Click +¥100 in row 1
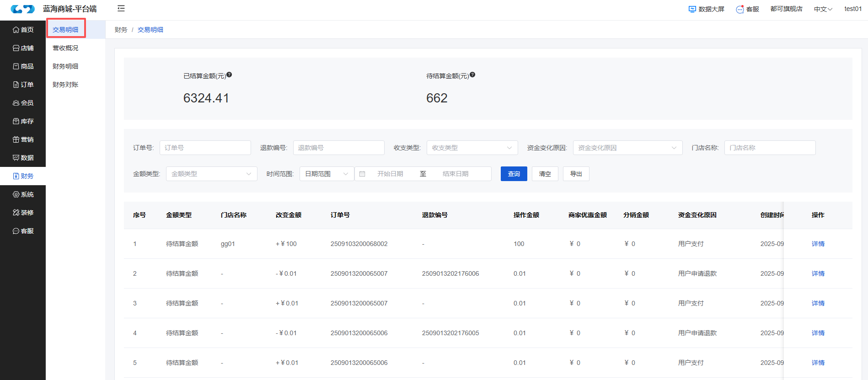This screenshot has height=380, width=868. [x=286, y=244]
